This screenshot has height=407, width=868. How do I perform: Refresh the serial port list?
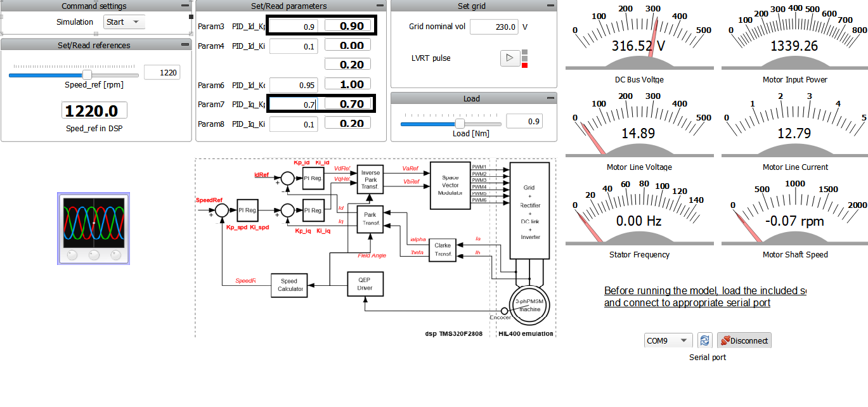[704, 340]
